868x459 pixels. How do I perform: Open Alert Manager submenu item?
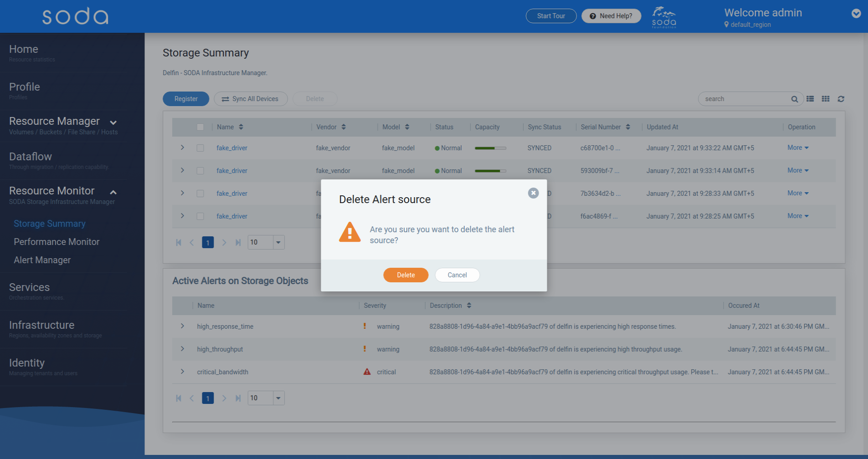[42, 260]
